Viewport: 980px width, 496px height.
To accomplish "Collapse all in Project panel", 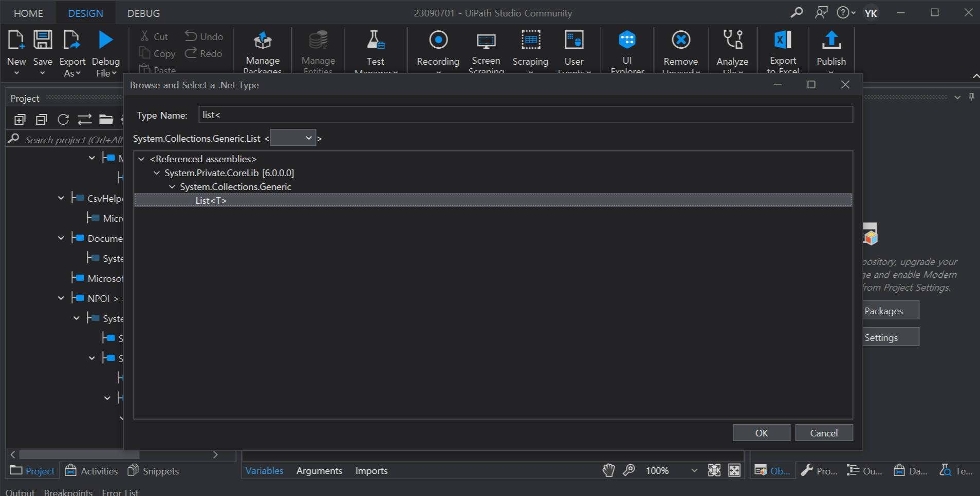I will pos(41,120).
